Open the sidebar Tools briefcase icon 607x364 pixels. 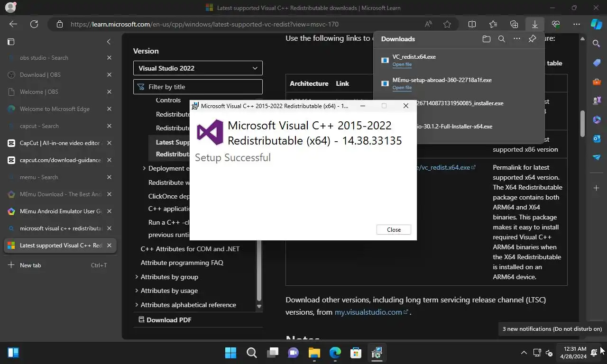(597, 82)
